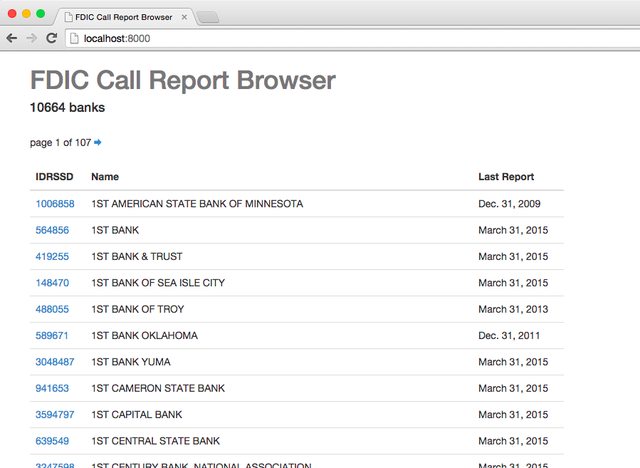Open bank link 148470
This screenshot has width=640, height=468.
click(x=52, y=283)
